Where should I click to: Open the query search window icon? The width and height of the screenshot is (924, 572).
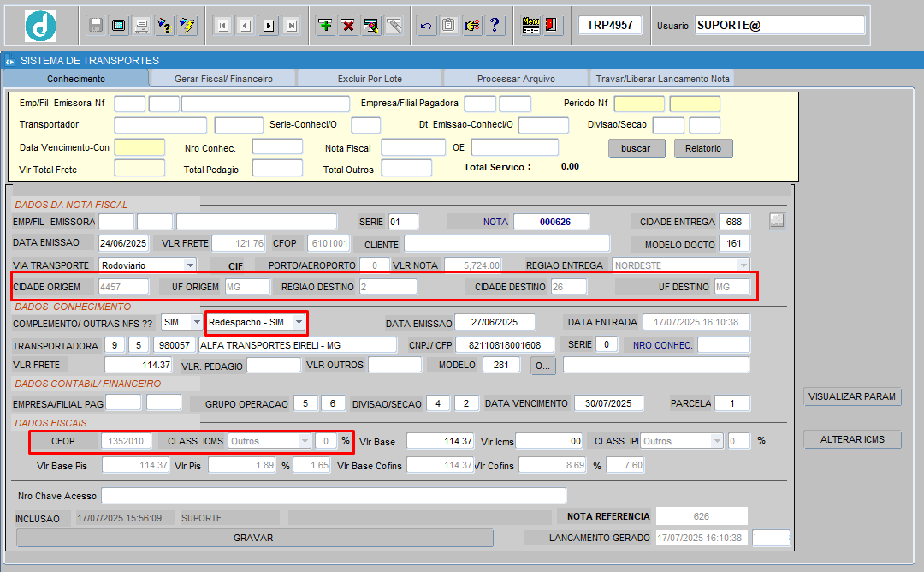point(371,25)
